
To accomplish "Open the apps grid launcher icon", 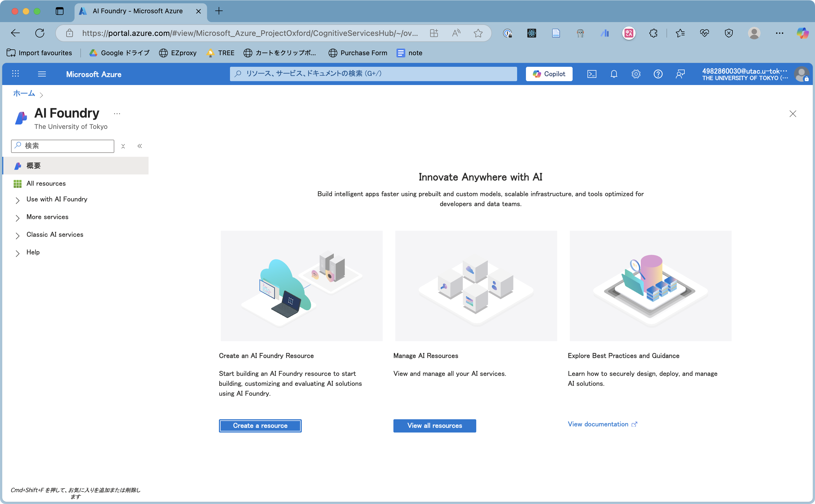I will click(15, 74).
